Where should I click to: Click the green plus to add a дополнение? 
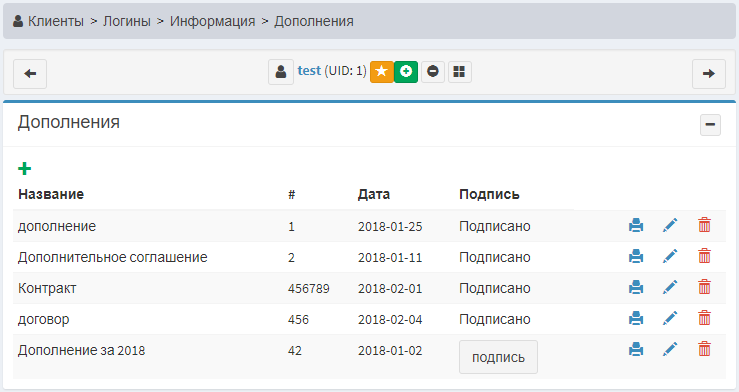(25, 168)
